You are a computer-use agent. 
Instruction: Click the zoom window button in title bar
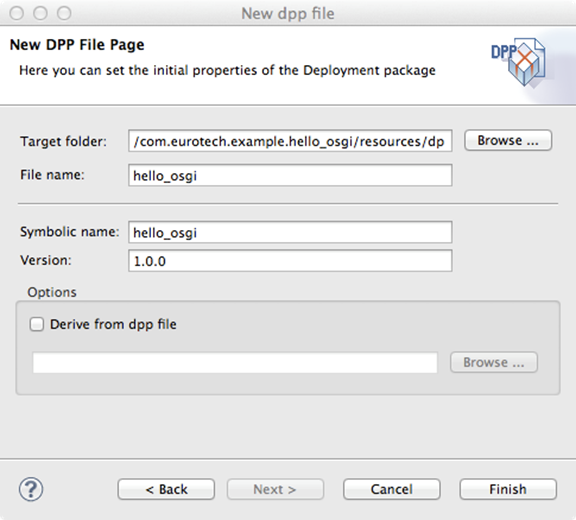point(64,14)
